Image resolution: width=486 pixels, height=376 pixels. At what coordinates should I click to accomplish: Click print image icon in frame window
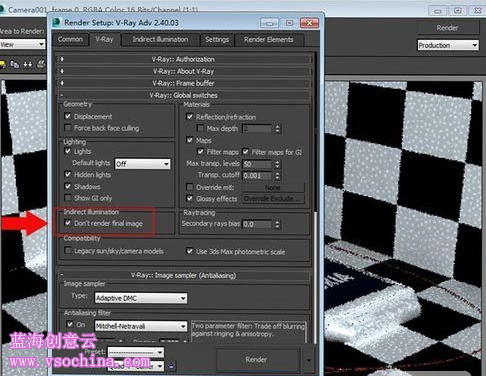tap(41, 64)
